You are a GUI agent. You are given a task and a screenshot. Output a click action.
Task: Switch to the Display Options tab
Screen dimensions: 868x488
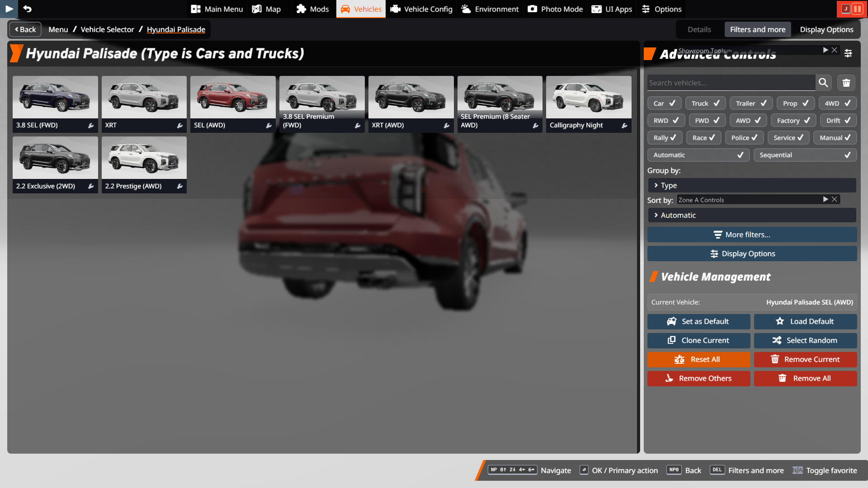[x=826, y=29]
